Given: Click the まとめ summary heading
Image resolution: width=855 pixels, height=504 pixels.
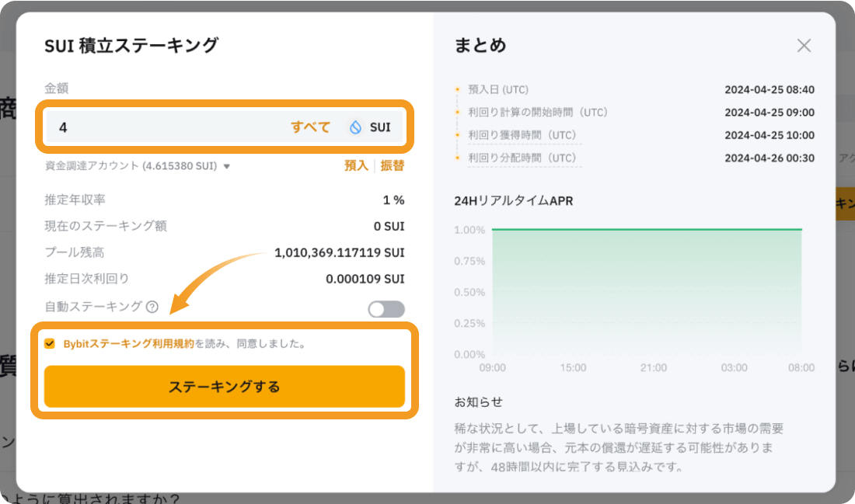Looking at the screenshot, I should coord(480,45).
